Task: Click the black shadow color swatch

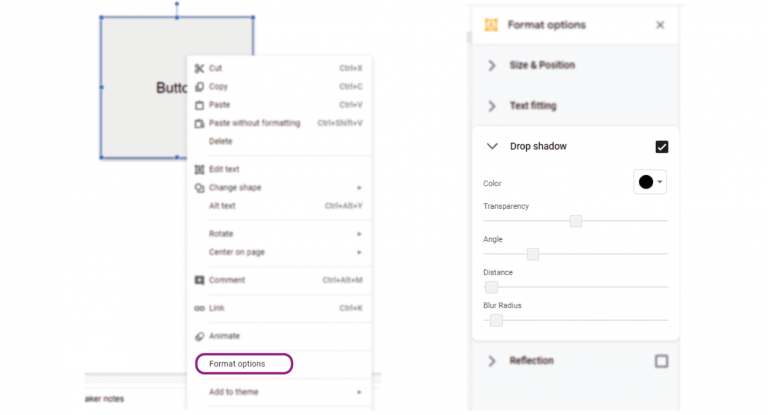Action: (x=646, y=182)
